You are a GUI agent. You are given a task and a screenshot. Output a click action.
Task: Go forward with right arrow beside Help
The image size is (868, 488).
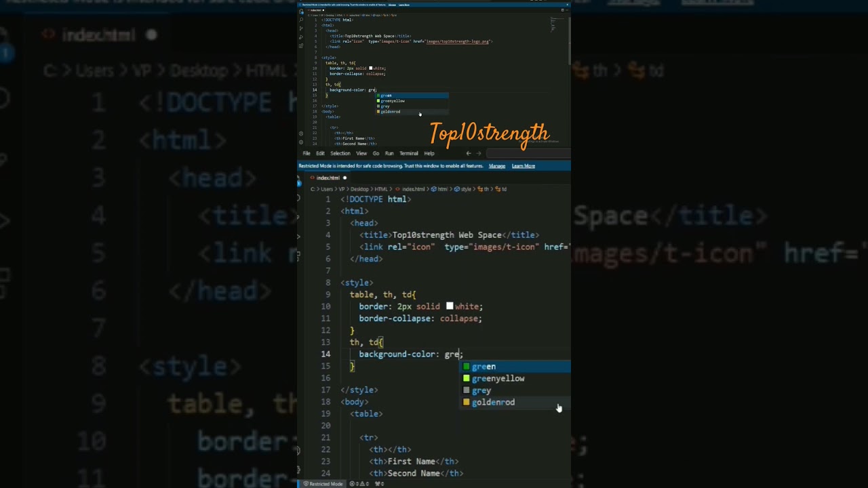pyautogui.click(x=478, y=153)
